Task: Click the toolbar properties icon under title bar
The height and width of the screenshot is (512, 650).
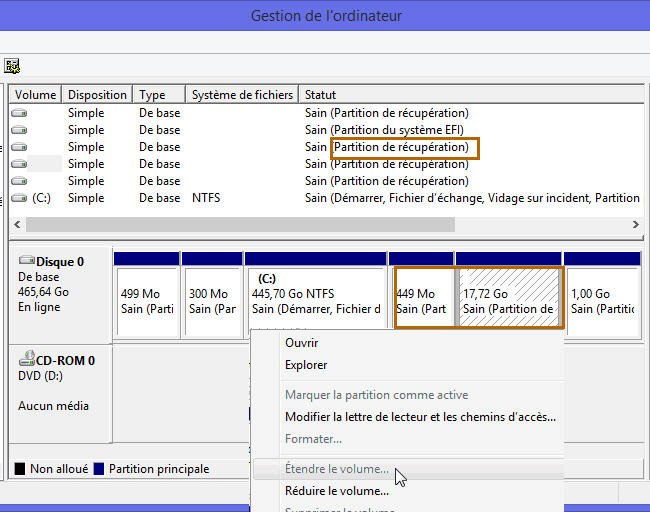Action: point(12,66)
